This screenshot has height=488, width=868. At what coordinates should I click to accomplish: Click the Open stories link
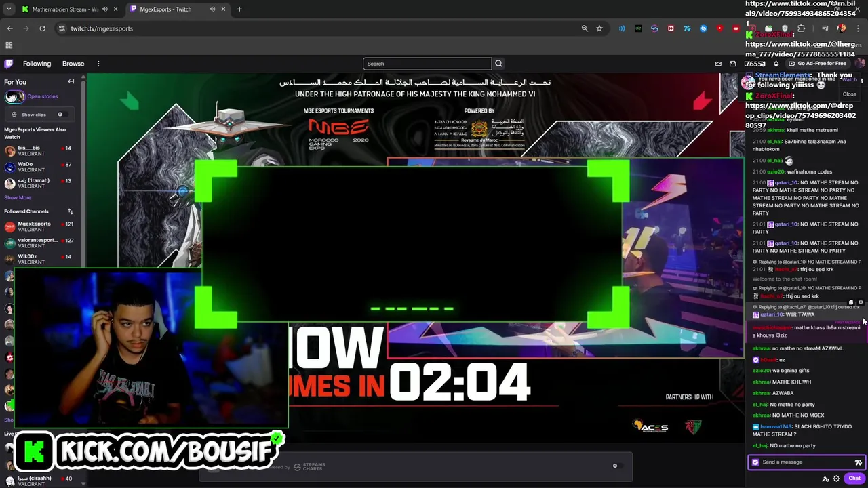(42, 96)
